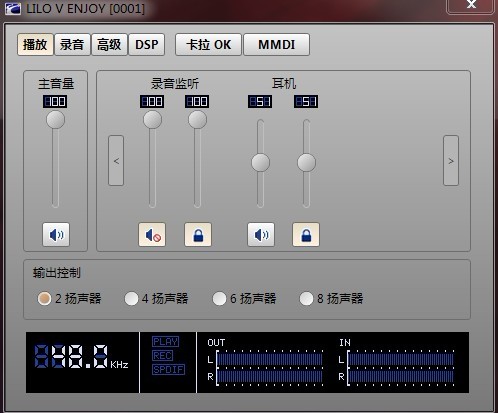Image resolution: width=498 pixels, height=413 pixels.
Task: Switch to the 播放 tab
Action: tap(35, 44)
